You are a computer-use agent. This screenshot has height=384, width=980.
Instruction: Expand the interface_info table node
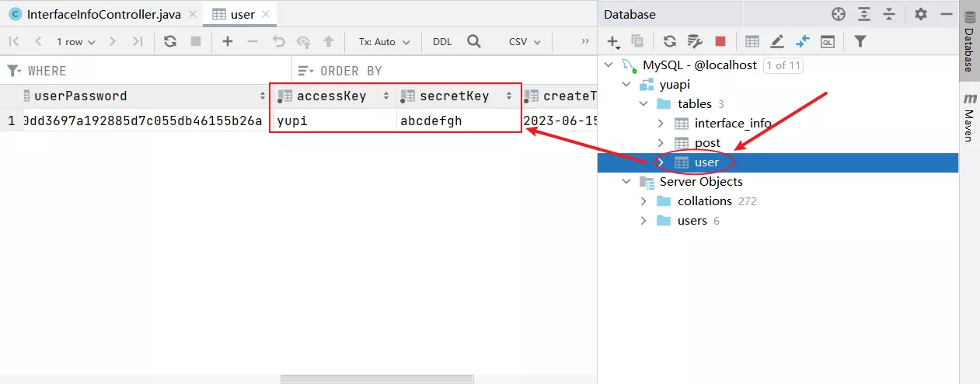pyautogui.click(x=661, y=124)
